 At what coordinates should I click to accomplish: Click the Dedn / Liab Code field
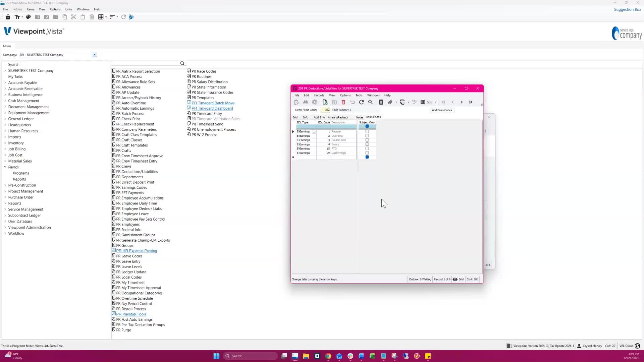click(325, 110)
